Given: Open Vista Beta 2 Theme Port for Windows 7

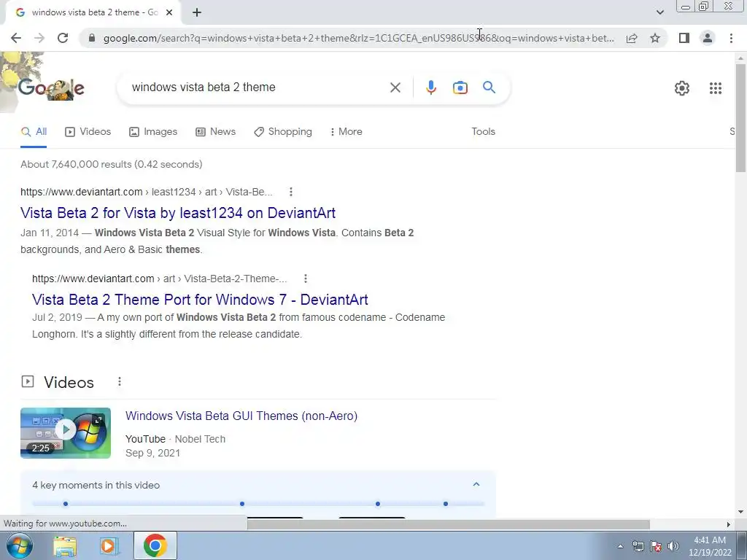Looking at the screenshot, I should (x=200, y=300).
